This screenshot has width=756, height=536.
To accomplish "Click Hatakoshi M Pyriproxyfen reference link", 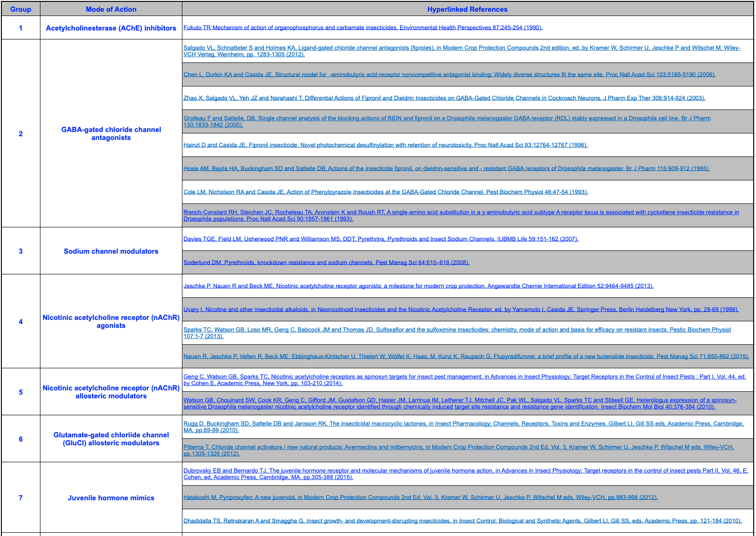I will pos(420,497).
